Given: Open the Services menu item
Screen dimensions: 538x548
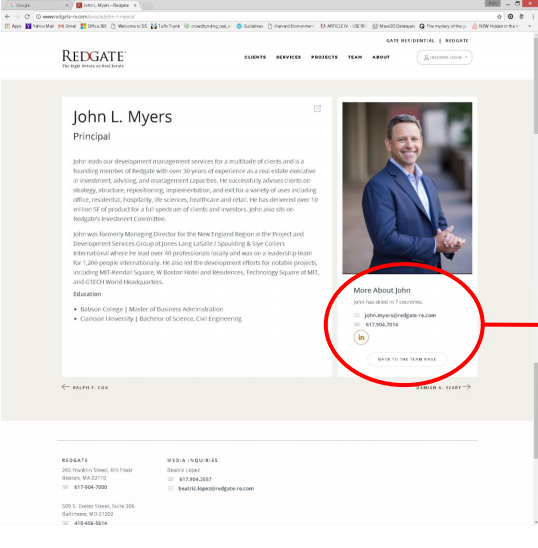Looking at the screenshot, I should pos(288,57).
